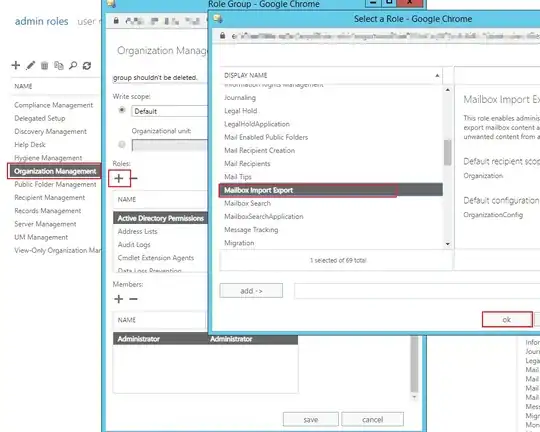
Task: Click the added roles input field beside add
Action: (x=417, y=291)
